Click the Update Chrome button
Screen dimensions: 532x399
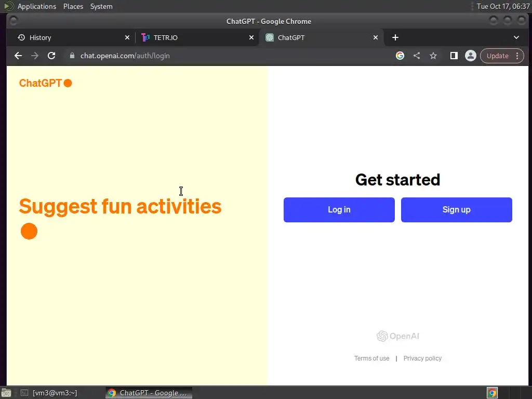497,56
